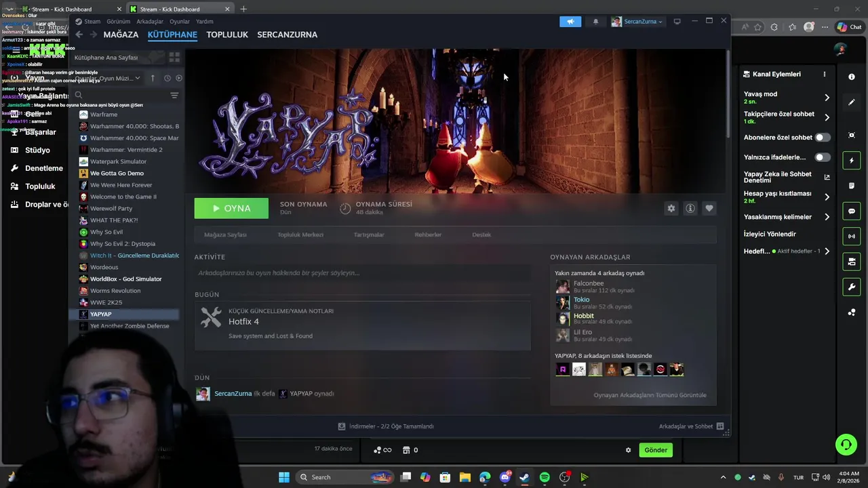The height and width of the screenshot is (488, 868).
Task: Click Kütüphane Ana Sayfası button
Action: pos(118,58)
